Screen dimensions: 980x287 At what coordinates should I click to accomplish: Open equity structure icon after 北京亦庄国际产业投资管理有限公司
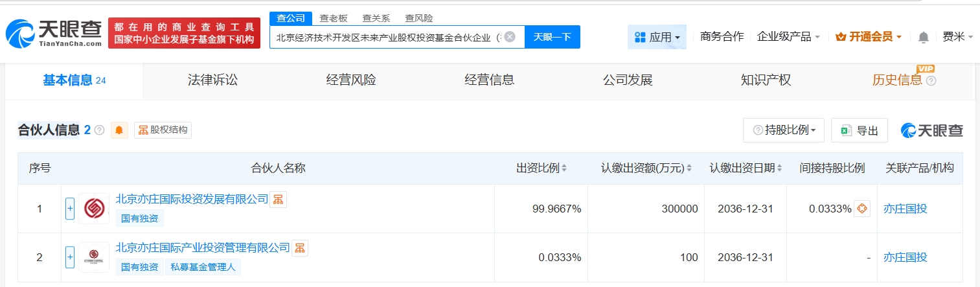coord(300,248)
